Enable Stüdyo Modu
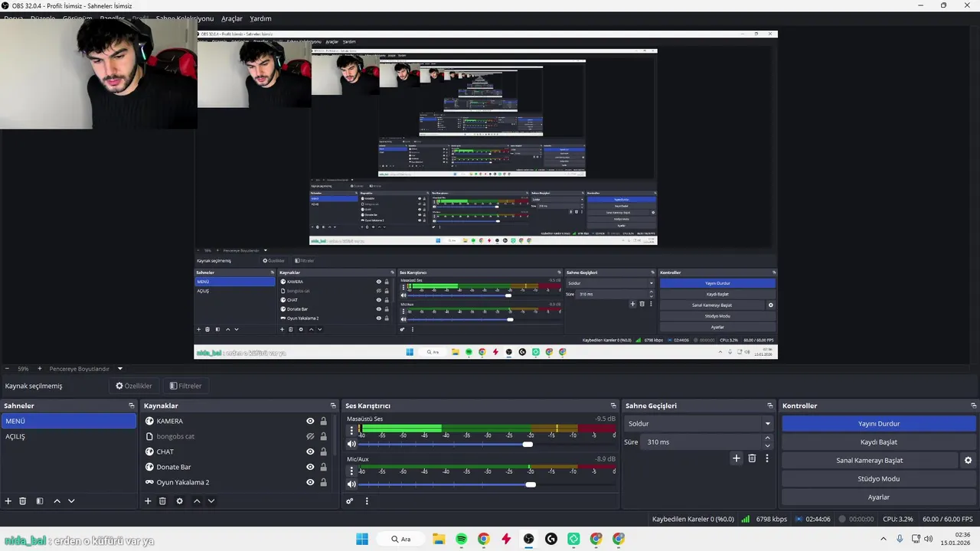 pos(879,479)
